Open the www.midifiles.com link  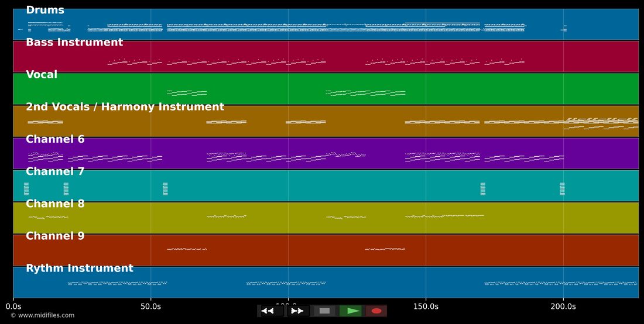[x=42, y=315]
